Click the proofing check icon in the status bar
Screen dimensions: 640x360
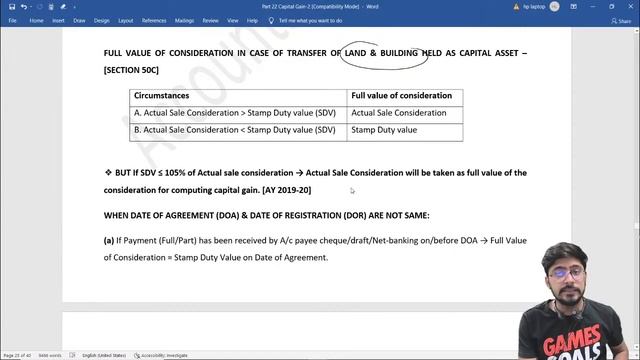pos(72,356)
